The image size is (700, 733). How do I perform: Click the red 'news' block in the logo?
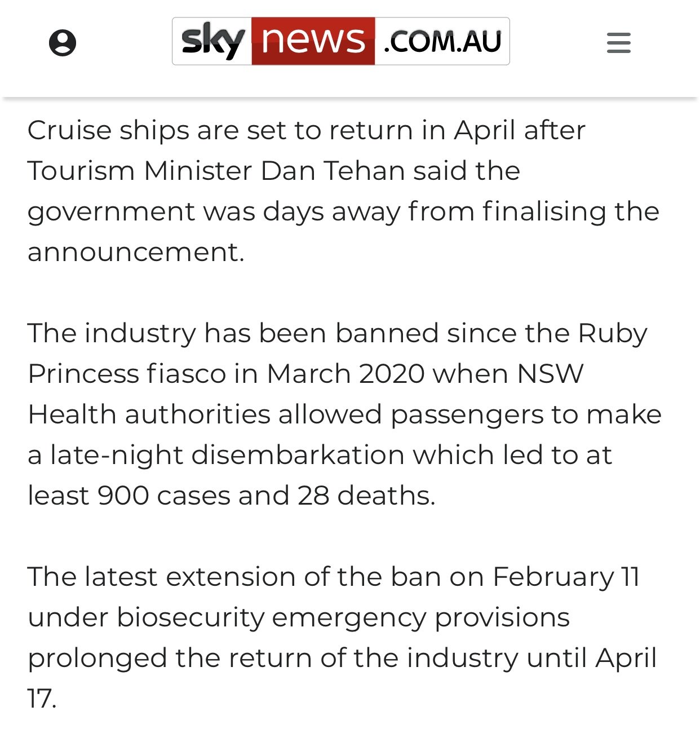click(x=313, y=41)
